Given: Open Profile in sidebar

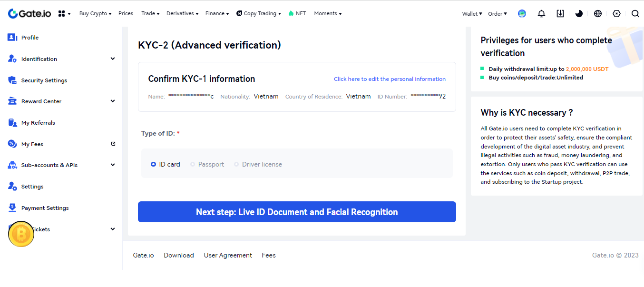Looking at the screenshot, I should [30, 38].
